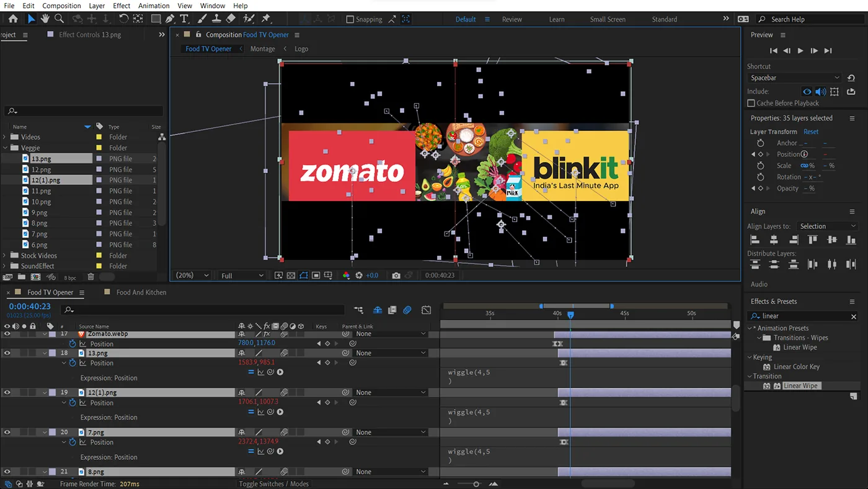Play the composition preview
This screenshot has height=489, width=868.
coord(800,51)
